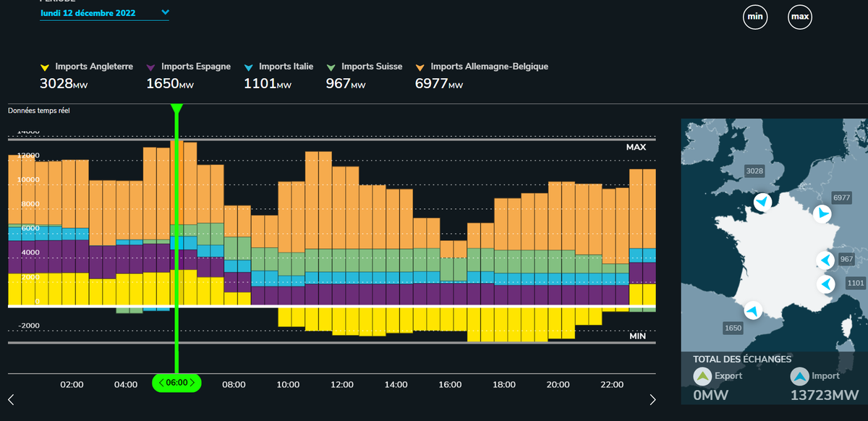
Task: Click the green triangle at cursor top
Action: click(176, 109)
